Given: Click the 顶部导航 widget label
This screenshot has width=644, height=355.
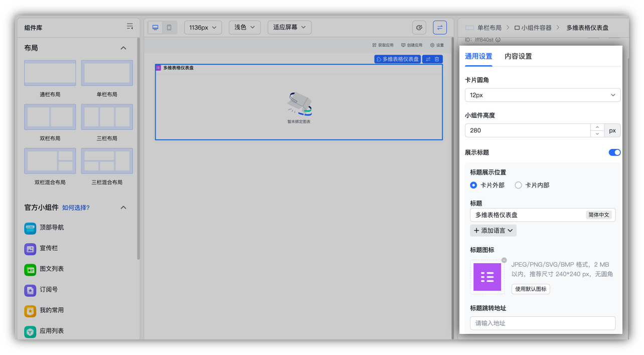Looking at the screenshot, I should [52, 228].
